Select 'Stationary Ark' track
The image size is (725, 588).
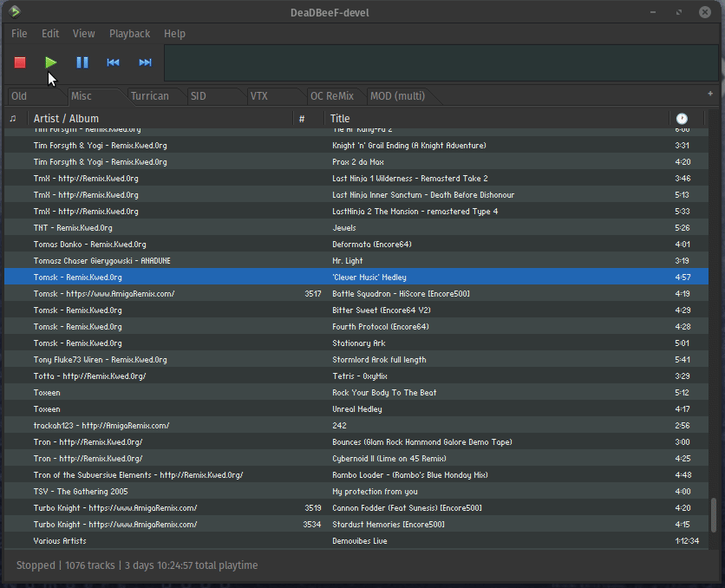pyautogui.click(x=356, y=343)
